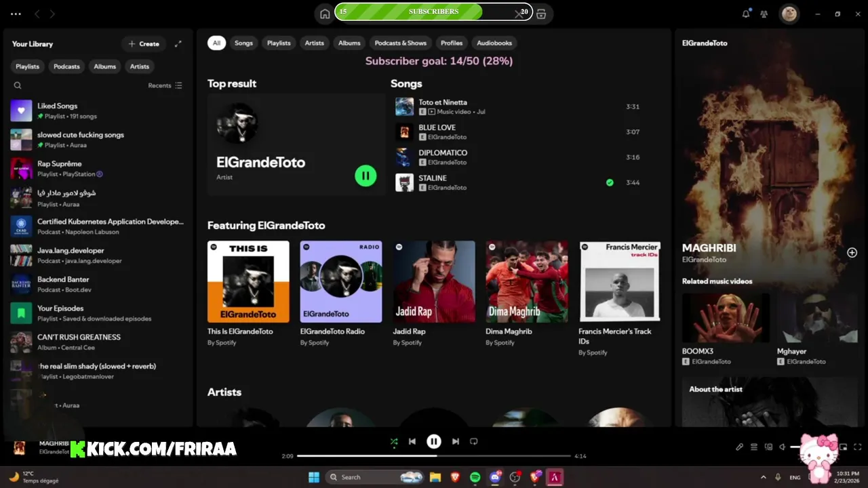Toggle shuffle in the player
Viewport: 868px width, 488px height.
click(394, 441)
